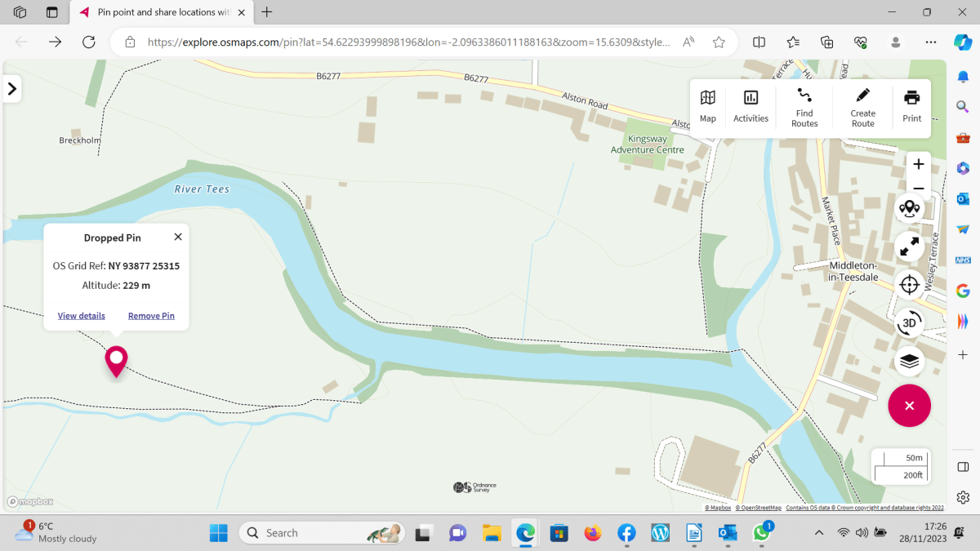Image resolution: width=980 pixels, height=551 pixels.
Task: Open View details for dropped pin
Action: [82, 316]
